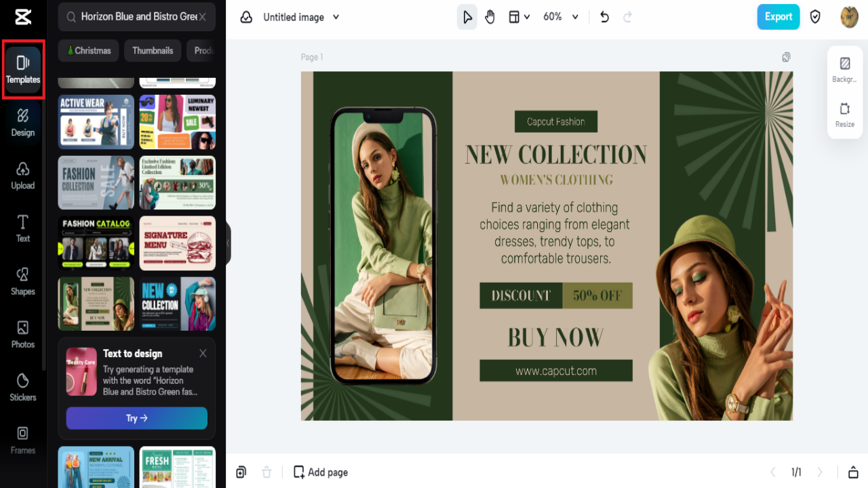Clear the template search text
Screen dimensions: 868x488
click(202, 17)
